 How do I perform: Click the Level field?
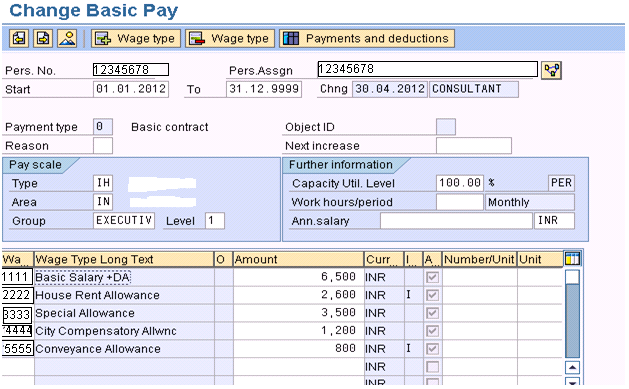pos(215,220)
